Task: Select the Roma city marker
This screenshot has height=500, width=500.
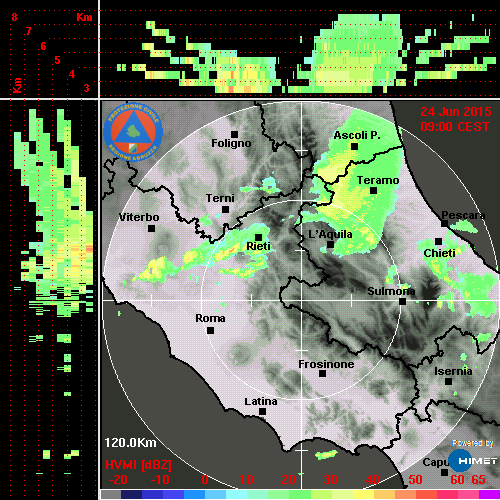Action: (210, 331)
